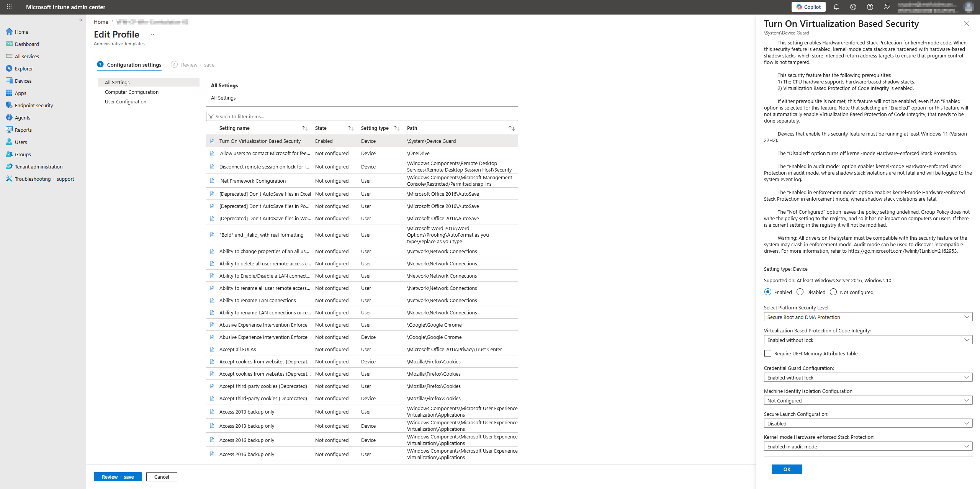Close the Virtualization Based Security panel
The width and height of the screenshot is (980, 489).
(967, 24)
